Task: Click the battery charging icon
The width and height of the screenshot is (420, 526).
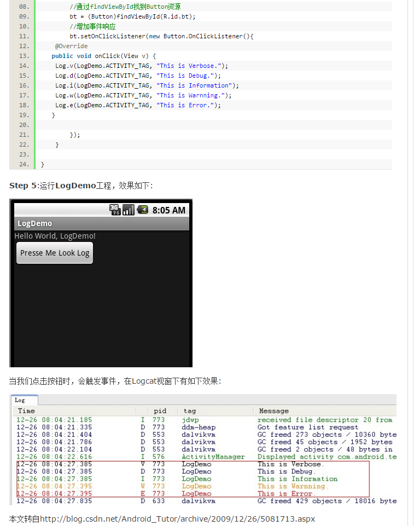Action: pos(142,210)
